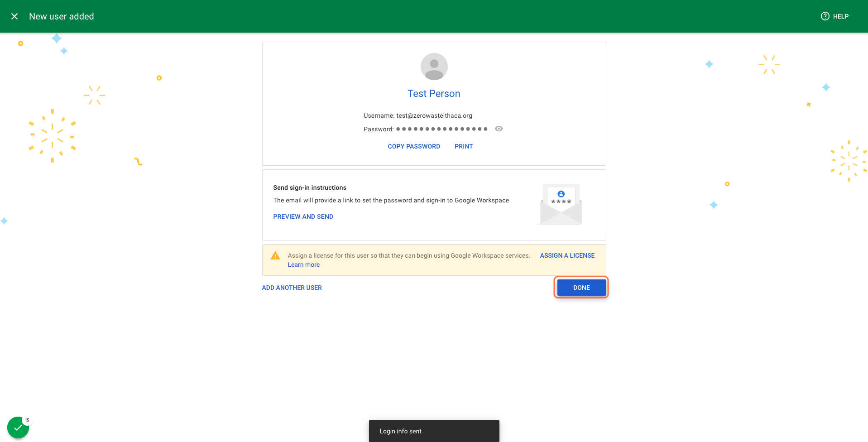Viewport: 868px width, 442px height.
Task: Click Copy Password button
Action: click(x=414, y=146)
